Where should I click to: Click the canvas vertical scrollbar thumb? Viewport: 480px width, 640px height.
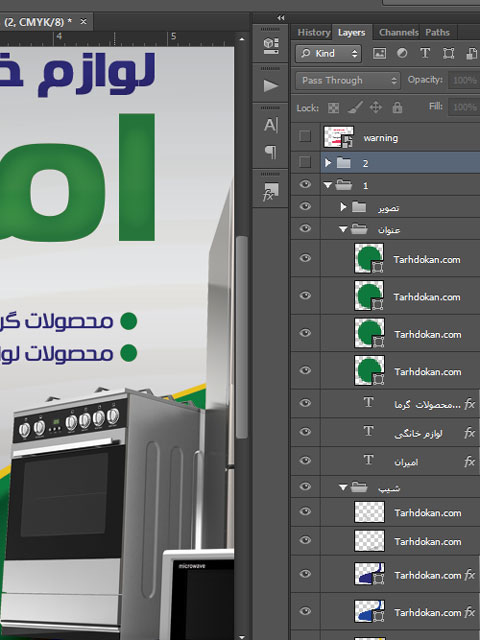click(242, 337)
